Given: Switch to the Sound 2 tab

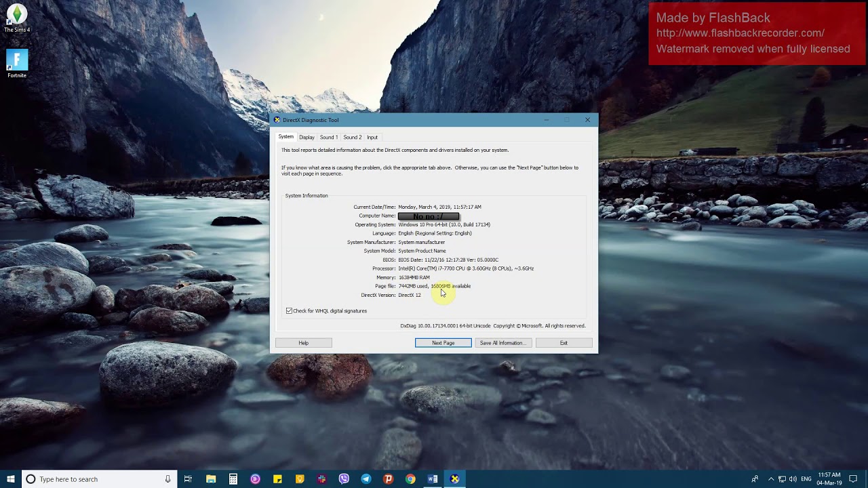Looking at the screenshot, I should click(353, 137).
